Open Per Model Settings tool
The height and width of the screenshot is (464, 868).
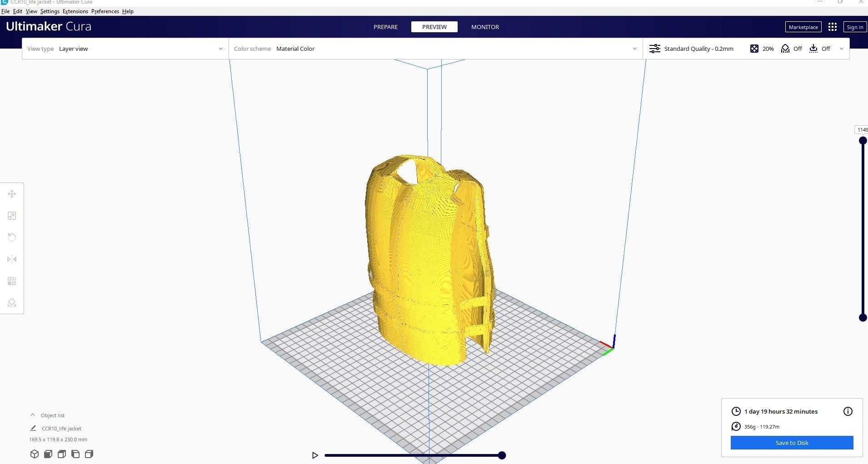click(x=12, y=281)
